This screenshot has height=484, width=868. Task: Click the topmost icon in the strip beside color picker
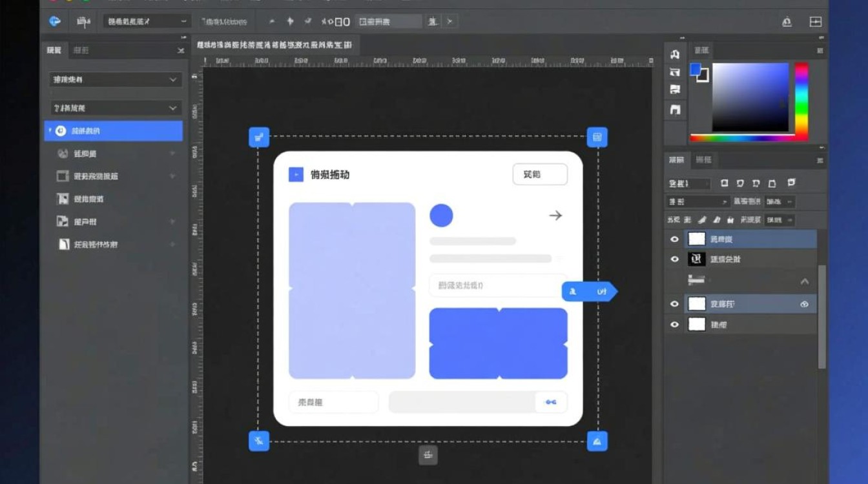click(x=675, y=55)
